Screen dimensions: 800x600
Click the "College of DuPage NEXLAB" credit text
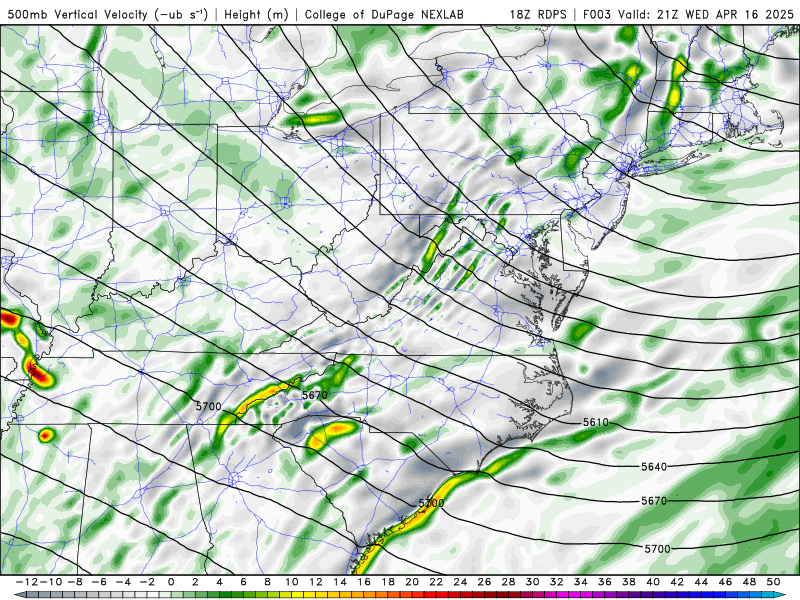coord(384,14)
